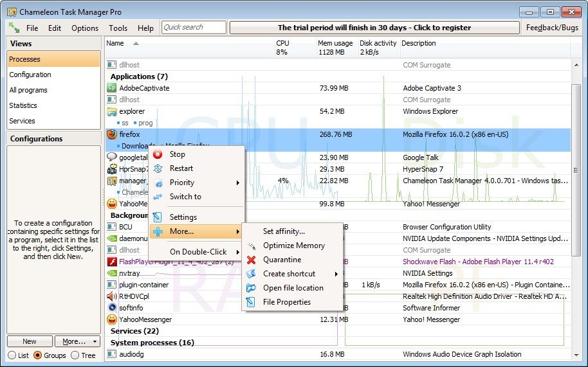The image size is (588, 367).
Task: Click the firefox process icon
Action: pos(112,134)
